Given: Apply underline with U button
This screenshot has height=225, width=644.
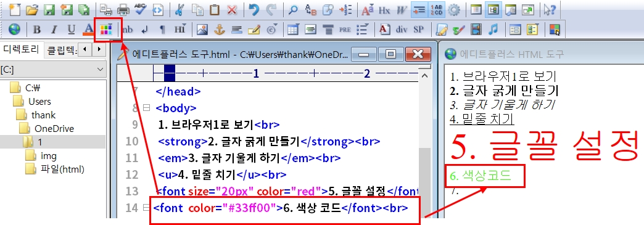Looking at the screenshot, I should [72, 29].
